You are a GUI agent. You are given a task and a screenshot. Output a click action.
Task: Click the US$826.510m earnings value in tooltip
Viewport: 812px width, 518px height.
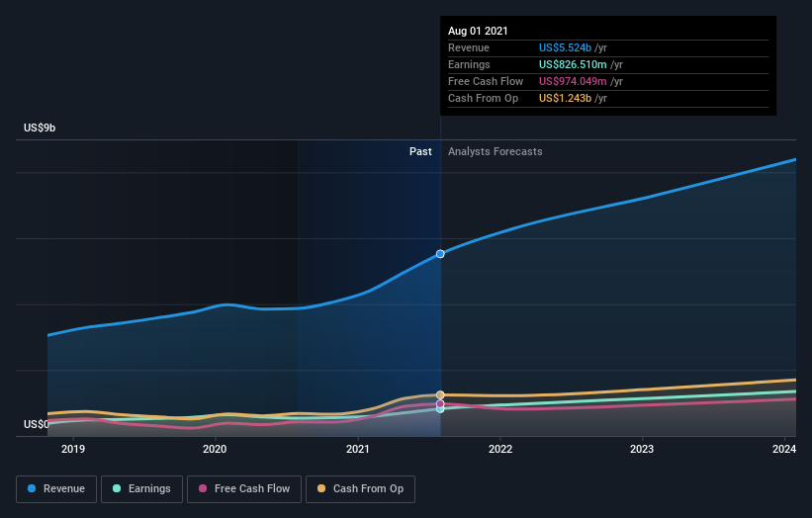573,64
